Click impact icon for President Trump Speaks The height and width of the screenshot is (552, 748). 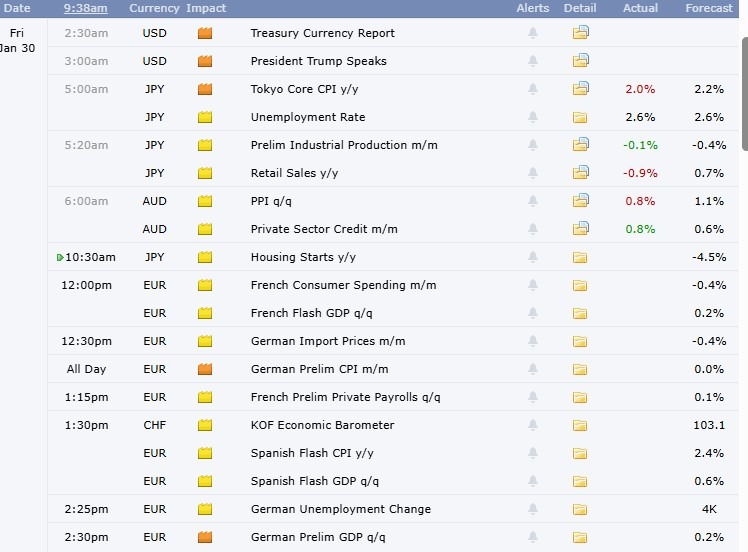coord(206,61)
